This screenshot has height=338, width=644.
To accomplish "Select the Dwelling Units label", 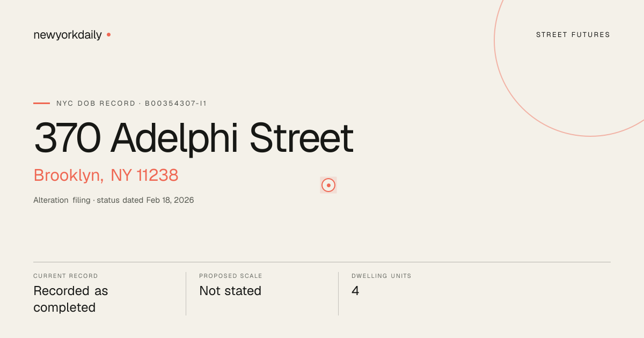I will pyautogui.click(x=382, y=276).
